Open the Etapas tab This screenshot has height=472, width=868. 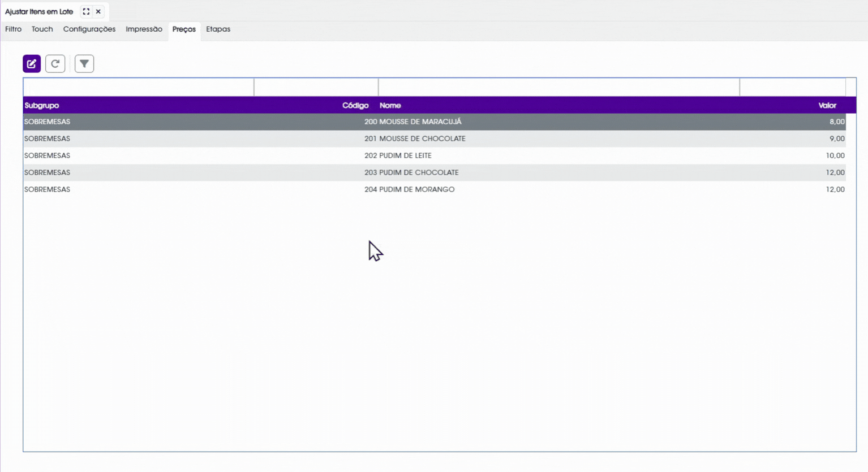click(218, 29)
